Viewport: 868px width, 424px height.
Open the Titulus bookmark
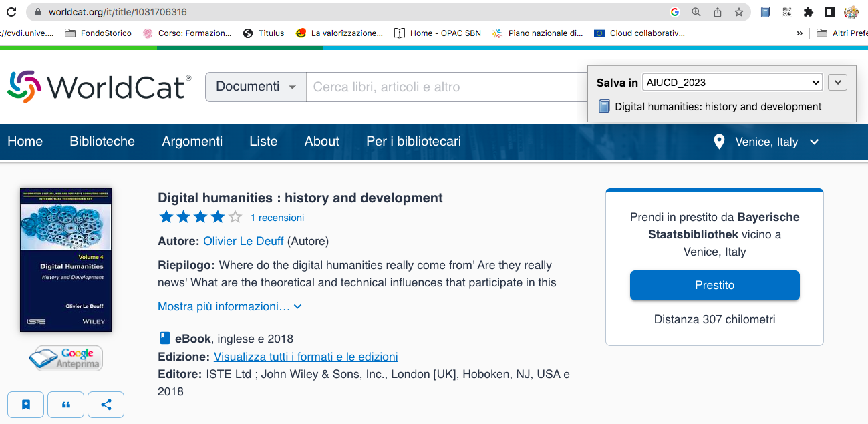pos(263,33)
